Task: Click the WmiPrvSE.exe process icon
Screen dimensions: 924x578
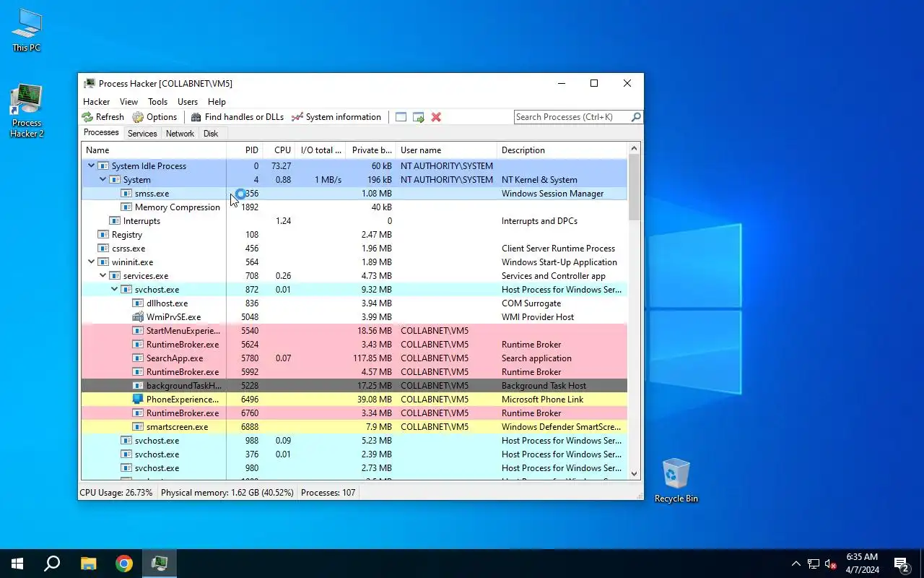Action: coord(138,317)
